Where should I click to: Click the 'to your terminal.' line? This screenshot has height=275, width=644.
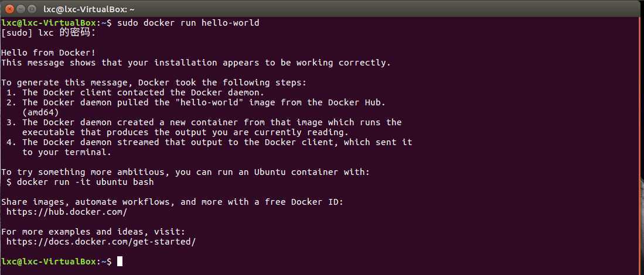pyautogui.click(x=67, y=152)
